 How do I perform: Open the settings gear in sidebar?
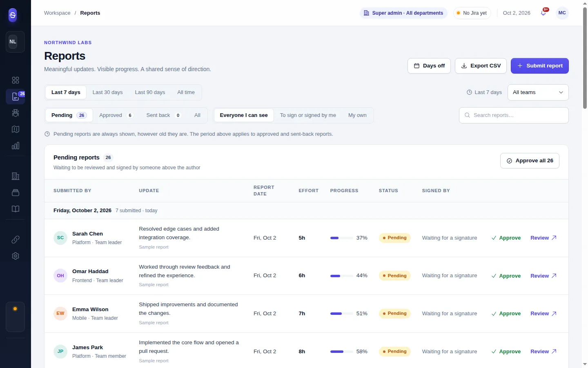pyautogui.click(x=16, y=256)
